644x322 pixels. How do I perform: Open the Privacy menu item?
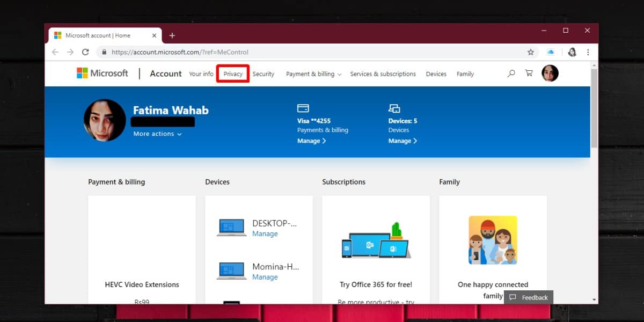[233, 74]
